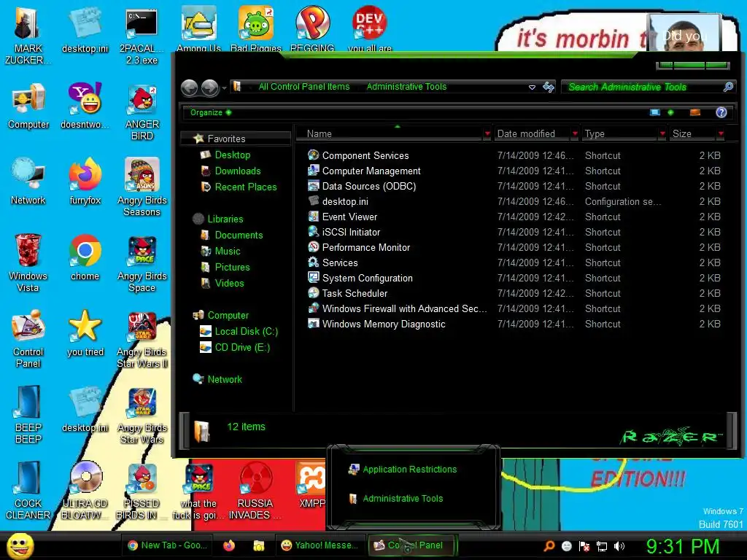Image resolution: width=747 pixels, height=560 pixels.
Task: Switch to Yahoo! Messe... taskbar button
Action: click(319, 545)
